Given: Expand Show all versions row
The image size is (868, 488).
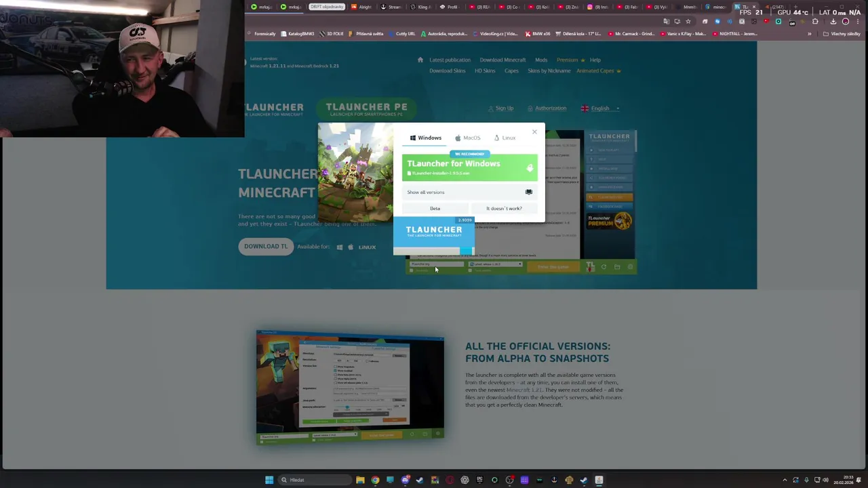Looking at the screenshot, I should pos(469,192).
